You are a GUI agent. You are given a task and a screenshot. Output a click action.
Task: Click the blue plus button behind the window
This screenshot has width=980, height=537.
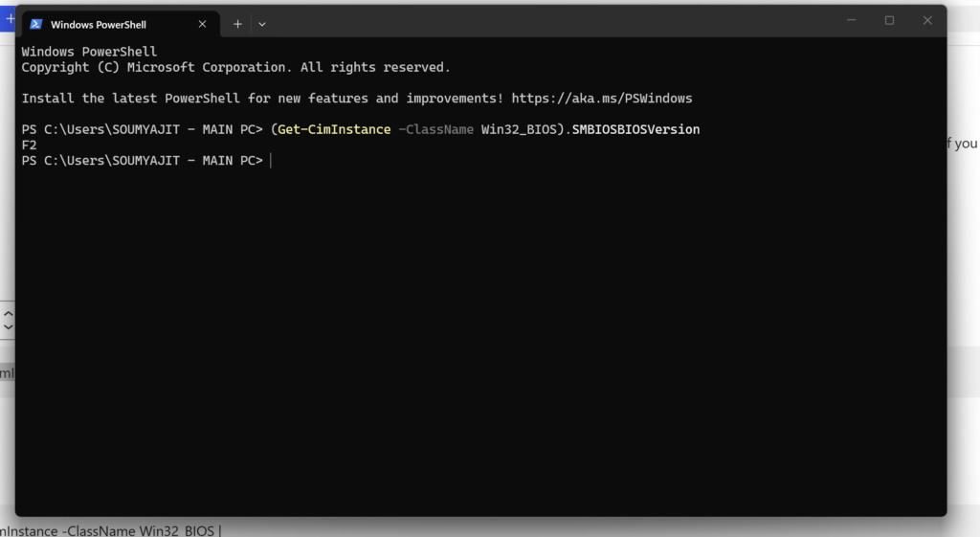(x=8, y=19)
